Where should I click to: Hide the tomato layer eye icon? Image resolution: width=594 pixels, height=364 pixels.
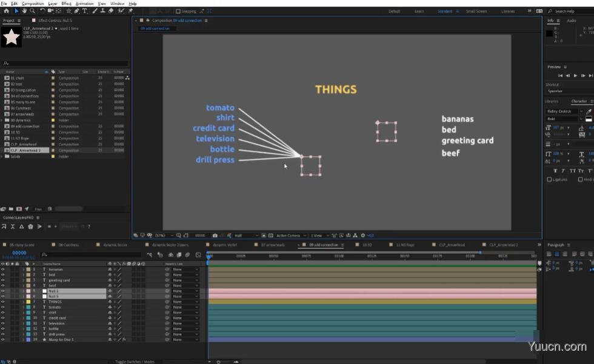[2, 307]
